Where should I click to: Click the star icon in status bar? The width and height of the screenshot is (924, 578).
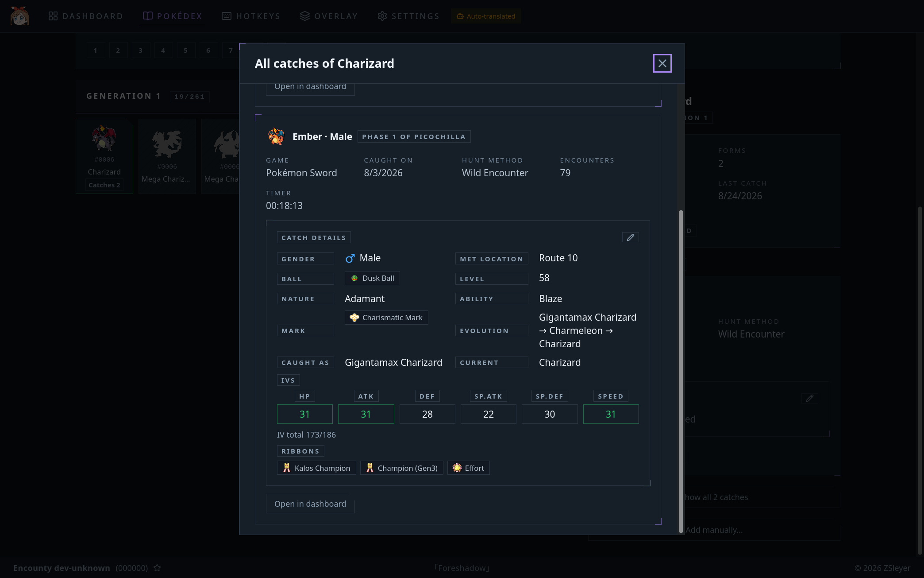(157, 568)
